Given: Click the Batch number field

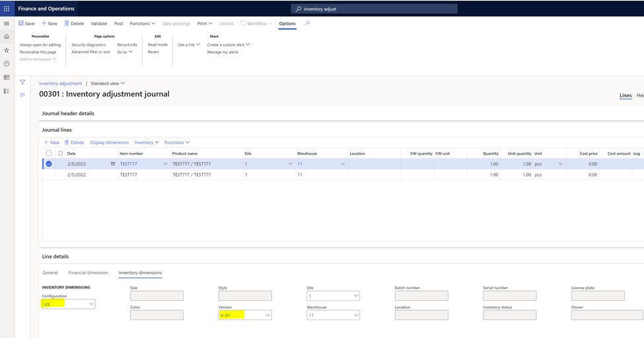Looking at the screenshot, I should pyautogui.click(x=421, y=296).
